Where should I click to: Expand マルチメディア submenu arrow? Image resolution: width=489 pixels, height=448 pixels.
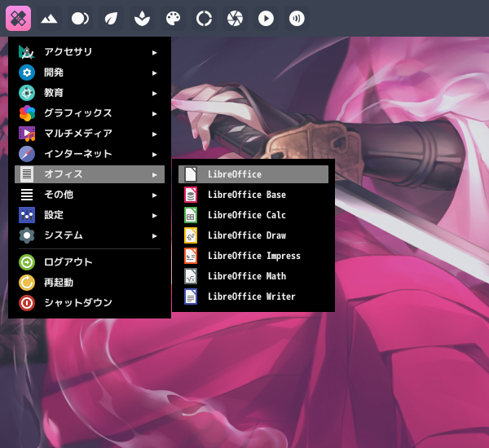point(154,134)
